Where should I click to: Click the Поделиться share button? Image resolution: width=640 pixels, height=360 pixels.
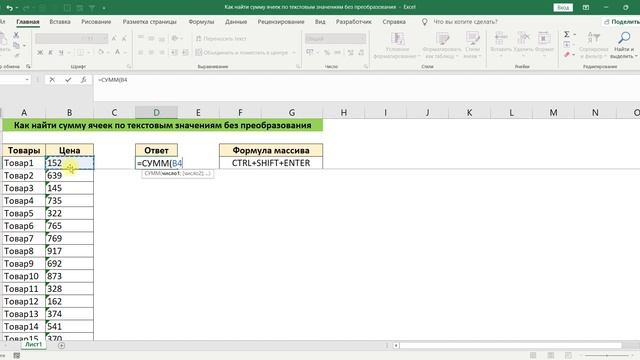point(621,22)
